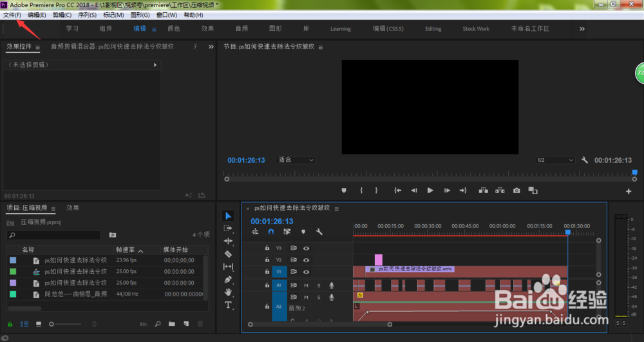Toggle insert sequences as nests
This screenshot has width=644, height=342.
click(255, 232)
